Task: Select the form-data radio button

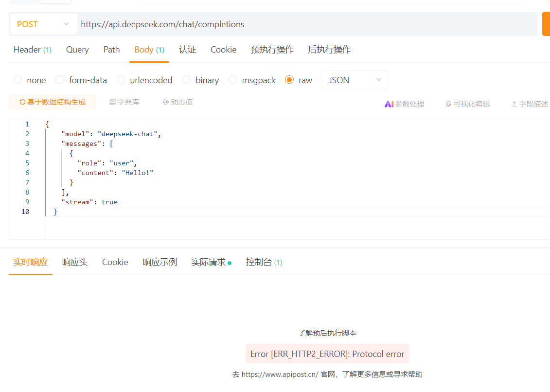Action: pos(60,80)
